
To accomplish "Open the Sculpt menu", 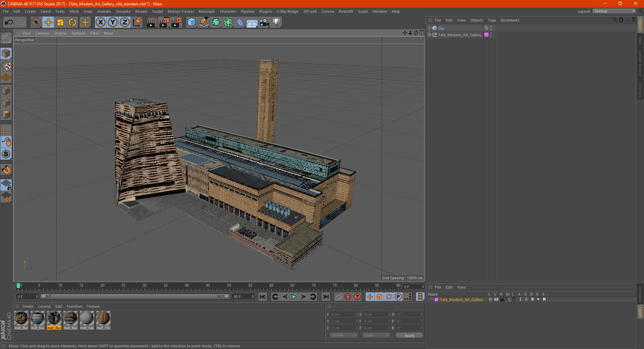I will [157, 11].
